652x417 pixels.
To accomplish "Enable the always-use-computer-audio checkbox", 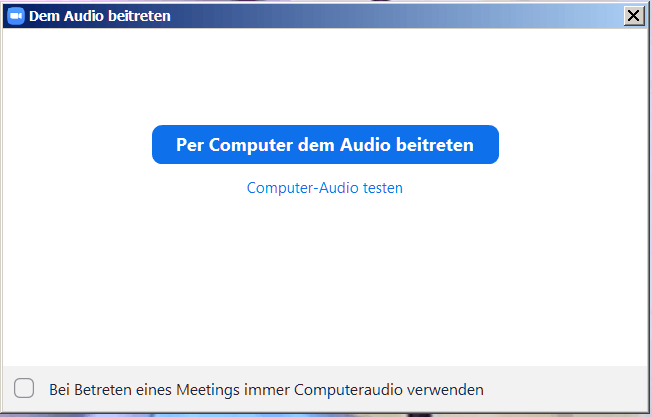I will click(24, 389).
